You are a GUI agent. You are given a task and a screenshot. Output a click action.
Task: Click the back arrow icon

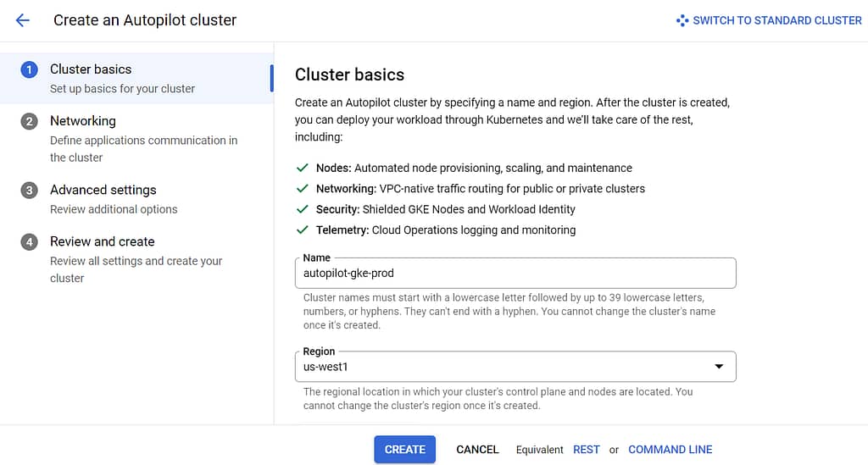click(22, 20)
